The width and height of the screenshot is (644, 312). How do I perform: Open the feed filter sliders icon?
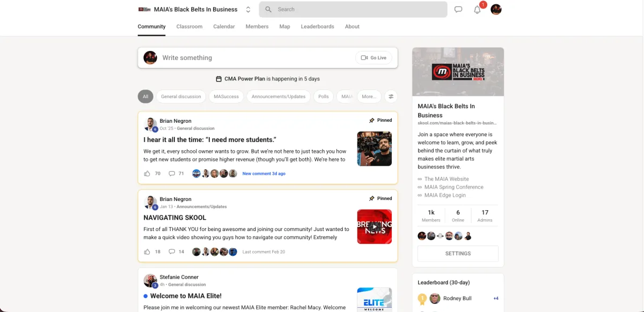pyautogui.click(x=391, y=96)
